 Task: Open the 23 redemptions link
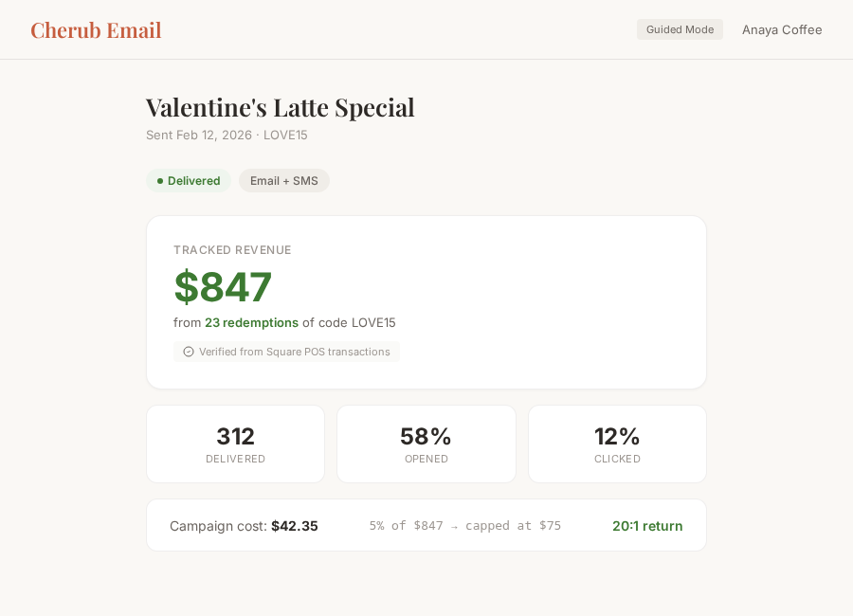[x=251, y=322]
